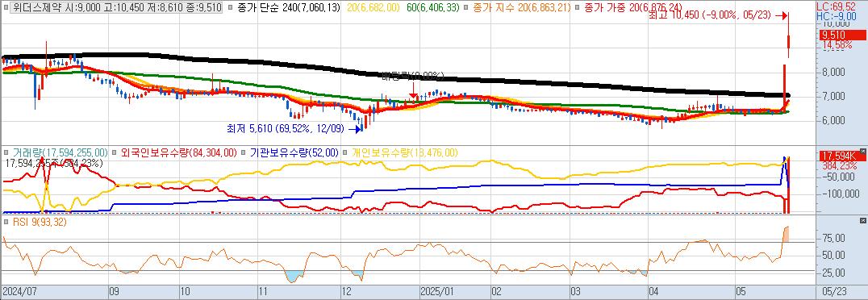Click the 75.00 RSI axis label
868x300 pixels.
tap(833, 238)
